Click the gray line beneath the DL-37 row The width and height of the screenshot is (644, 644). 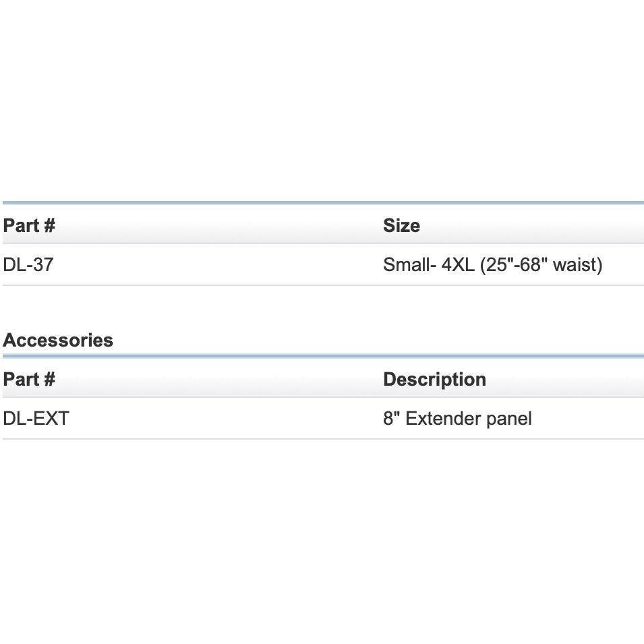(x=322, y=285)
